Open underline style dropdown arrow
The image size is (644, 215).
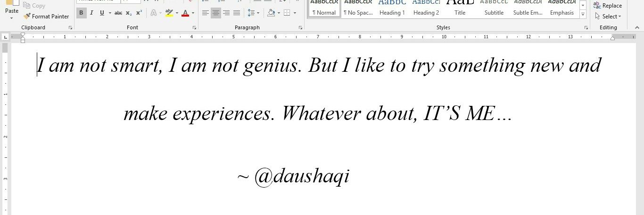109,13
